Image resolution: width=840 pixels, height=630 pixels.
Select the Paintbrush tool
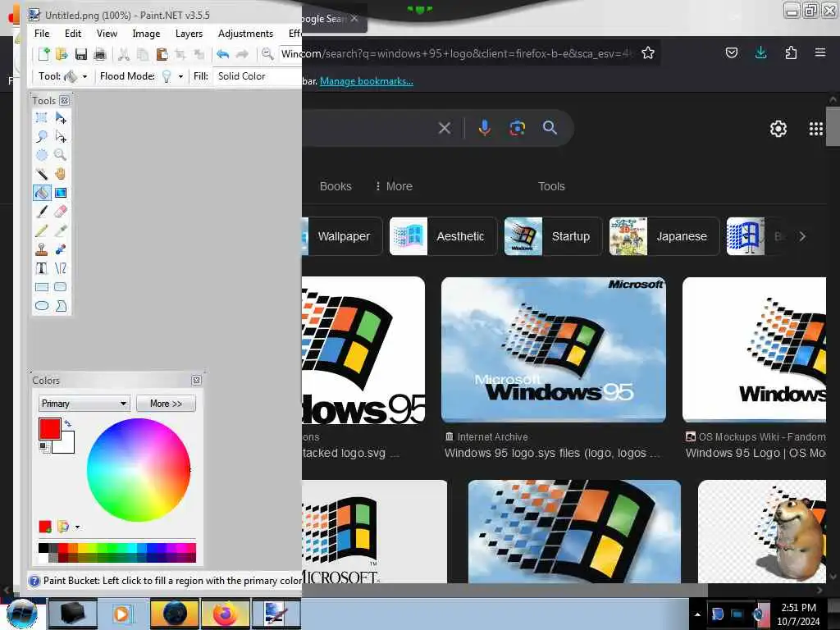[41, 212]
